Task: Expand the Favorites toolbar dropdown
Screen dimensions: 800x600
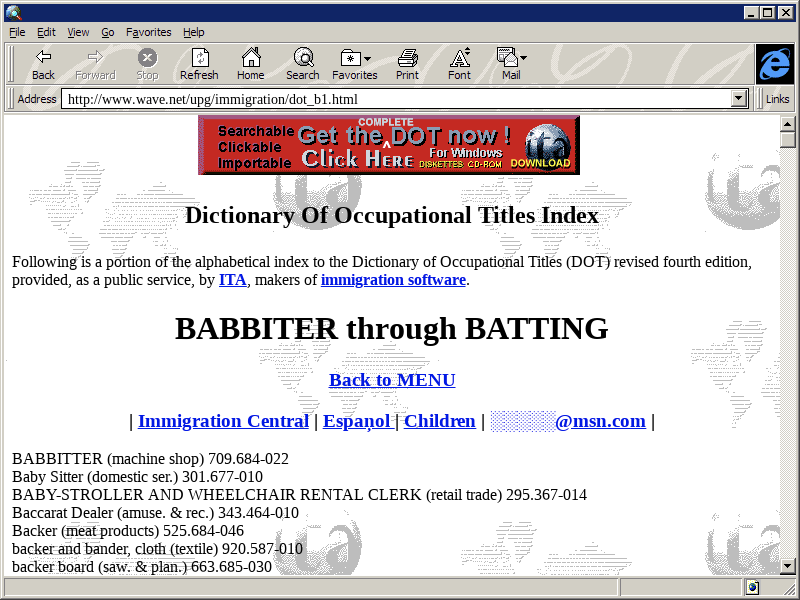Action: tap(367, 58)
